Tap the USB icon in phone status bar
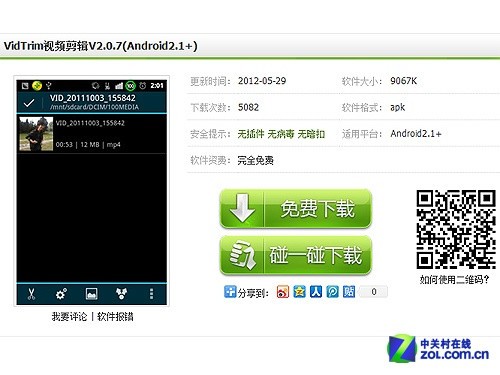The image size is (500, 375). [49, 86]
